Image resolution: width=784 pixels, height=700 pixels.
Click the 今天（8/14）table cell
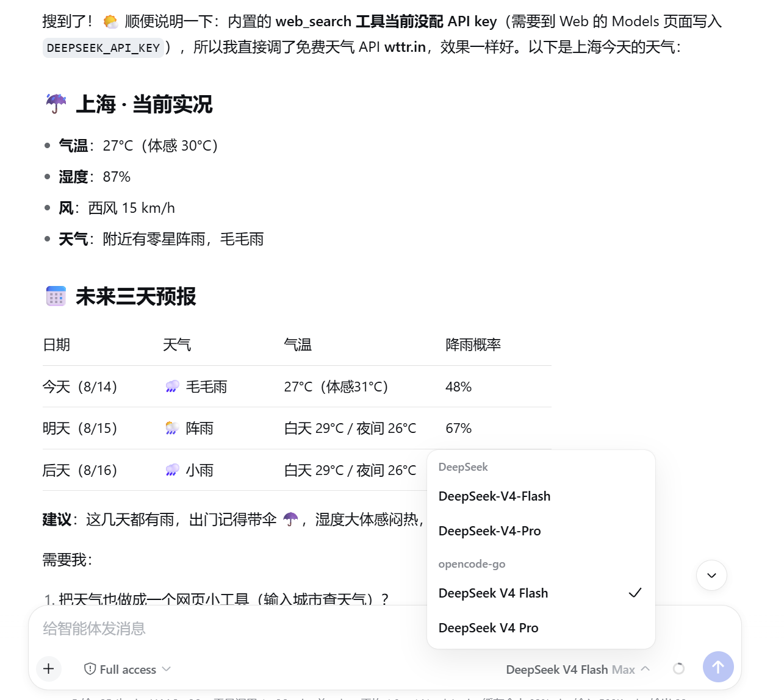[80, 387]
